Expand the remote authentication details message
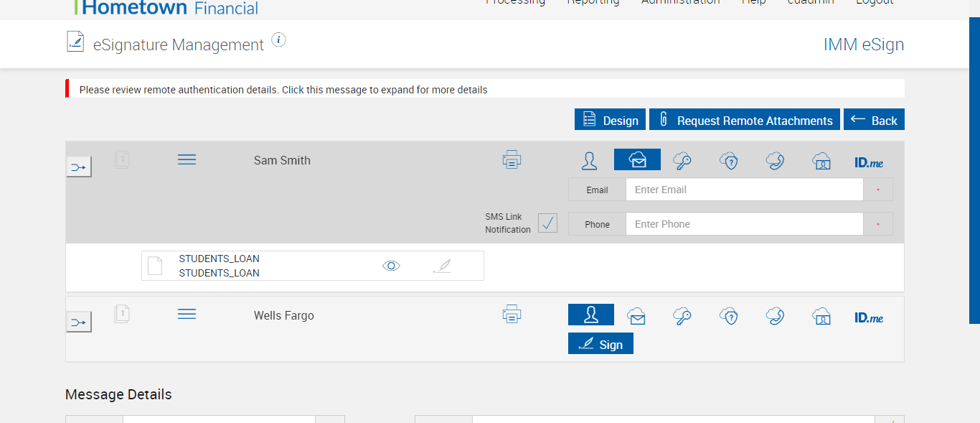This screenshot has height=423, width=980. (x=283, y=90)
